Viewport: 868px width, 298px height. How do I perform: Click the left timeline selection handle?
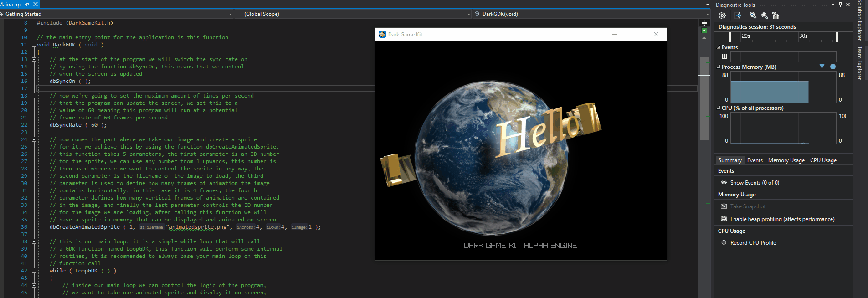730,37
